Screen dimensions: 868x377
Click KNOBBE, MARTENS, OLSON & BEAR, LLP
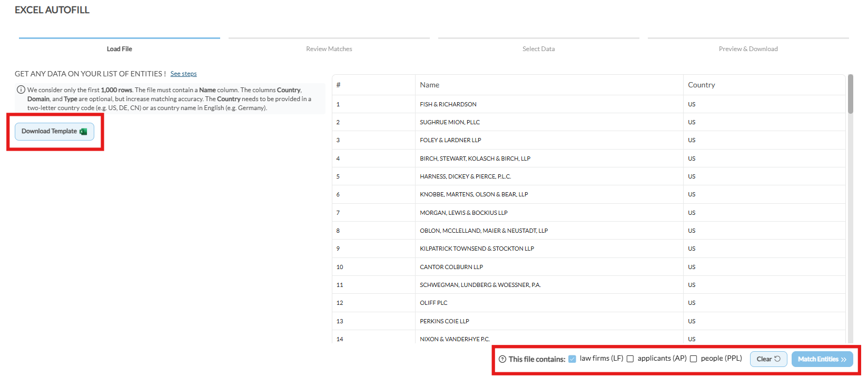(x=474, y=194)
